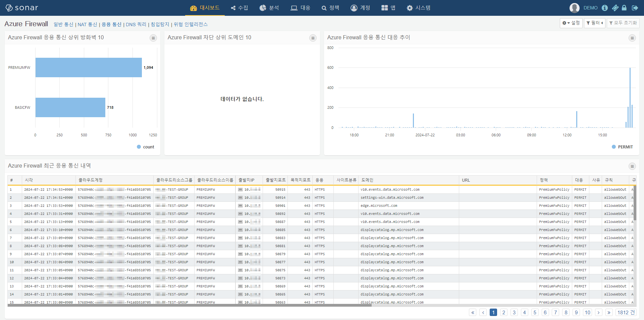Expand the 필터 panel
Viewport: 644px width, 320px height.
coord(594,23)
